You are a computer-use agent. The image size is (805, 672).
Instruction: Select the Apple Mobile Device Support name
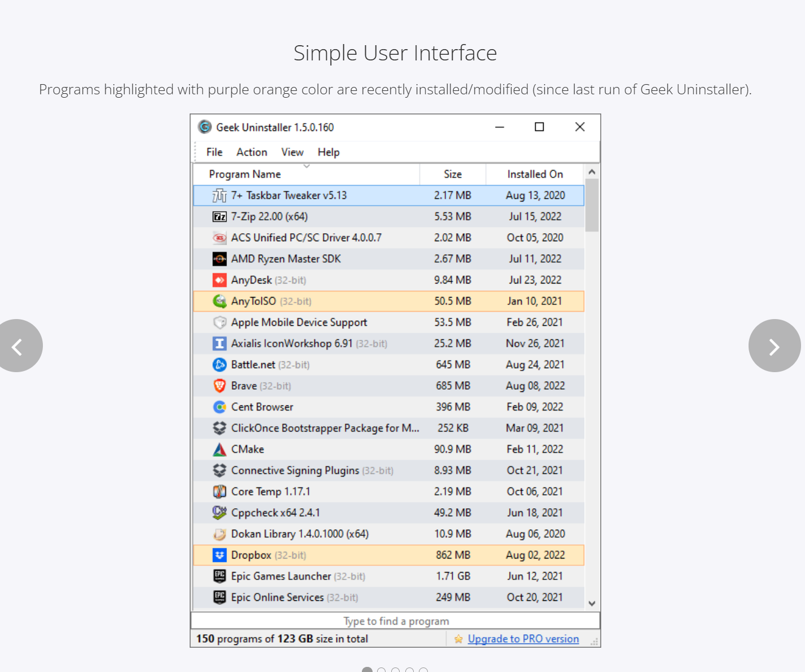pyautogui.click(x=299, y=322)
